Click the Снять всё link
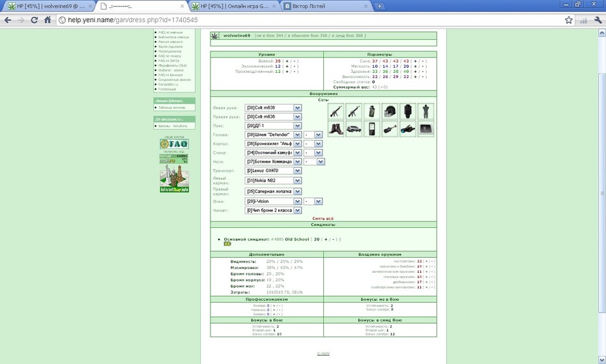The height and width of the screenshot is (364, 606). pos(323,218)
